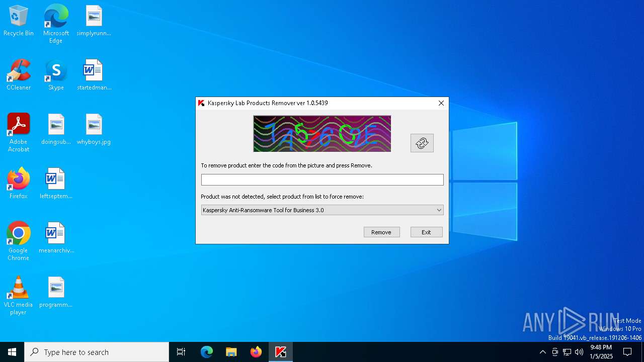644x362 pixels.
Task: Click Kaspersky remover taskbar button
Action: (281, 352)
